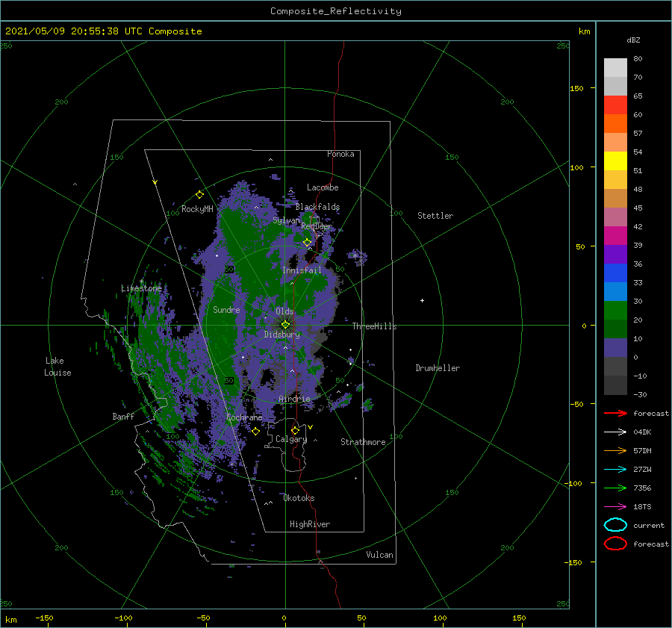The image size is (672, 628).
Task: Click the orange 57DM arrow icon
Action: [x=615, y=450]
